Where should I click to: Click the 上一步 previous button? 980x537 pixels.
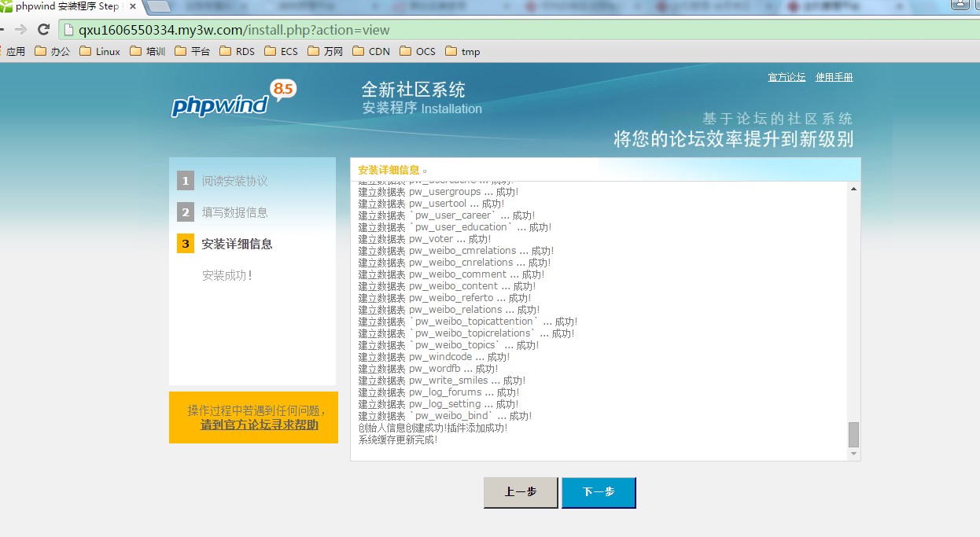pos(521,492)
